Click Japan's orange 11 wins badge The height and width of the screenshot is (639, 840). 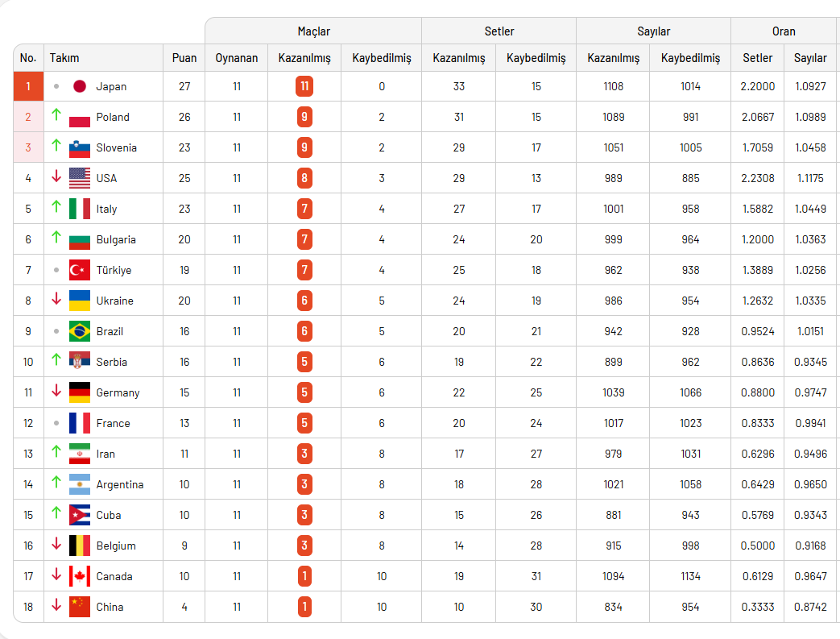coord(304,86)
